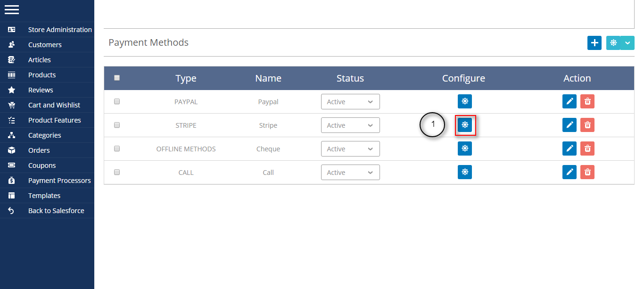The width and height of the screenshot is (644, 289).
Task: Click Back to Salesforce link
Action: [56, 211]
